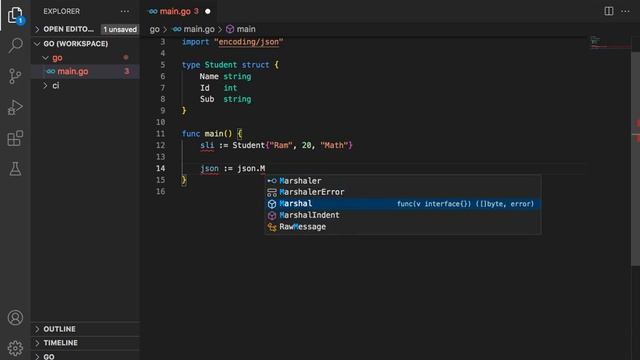Open the Search view icon
Image resolution: width=640 pixels, height=360 pixels.
(16, 45)
